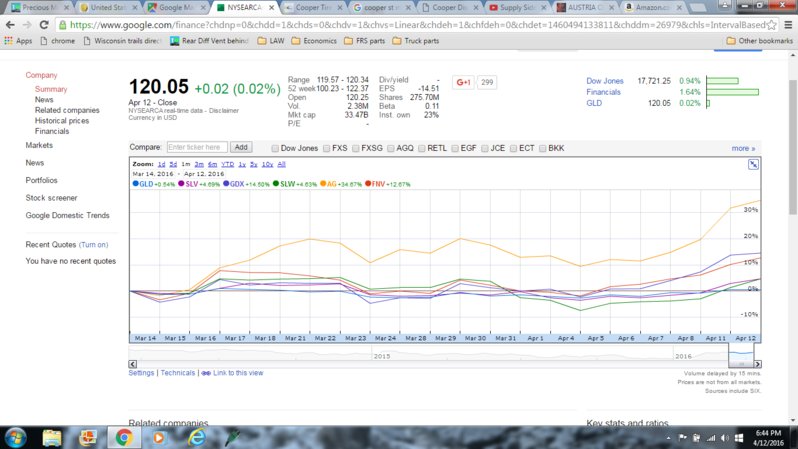Open Portfolios in sidebar
Image resolution: width=798 pixels, height=449 pixels.
tap(41, 180)
